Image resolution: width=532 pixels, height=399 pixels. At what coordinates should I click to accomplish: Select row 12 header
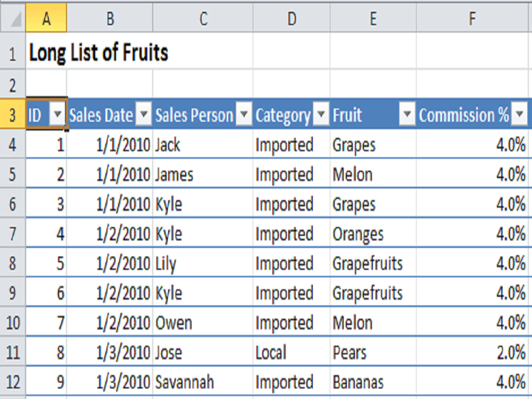12,382
